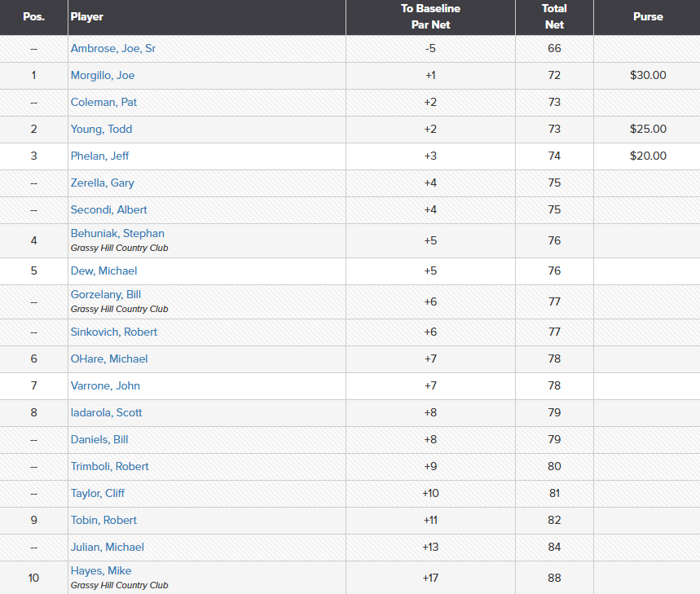Click Trimboli, Robert player name
This screenshot has height=594, width=700.
click(x=110, y=466)
